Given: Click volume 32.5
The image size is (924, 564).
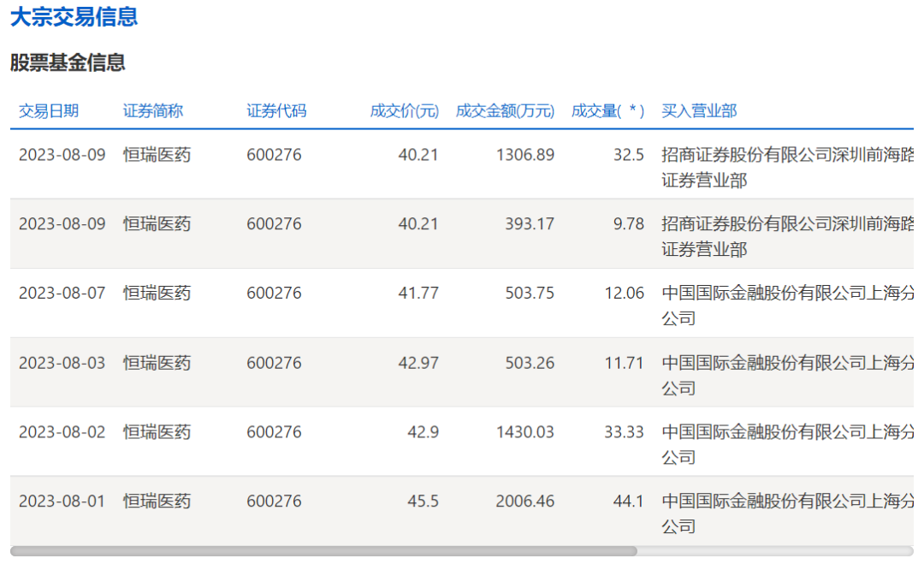Looking at the screenshot, I should pos(629,154).
